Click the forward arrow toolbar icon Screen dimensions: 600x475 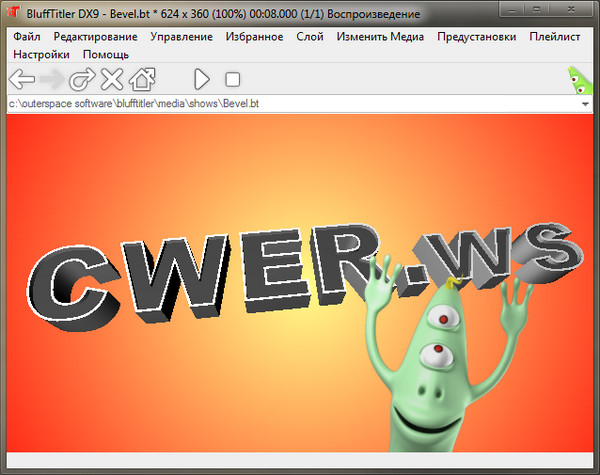[x=52, y=79]
